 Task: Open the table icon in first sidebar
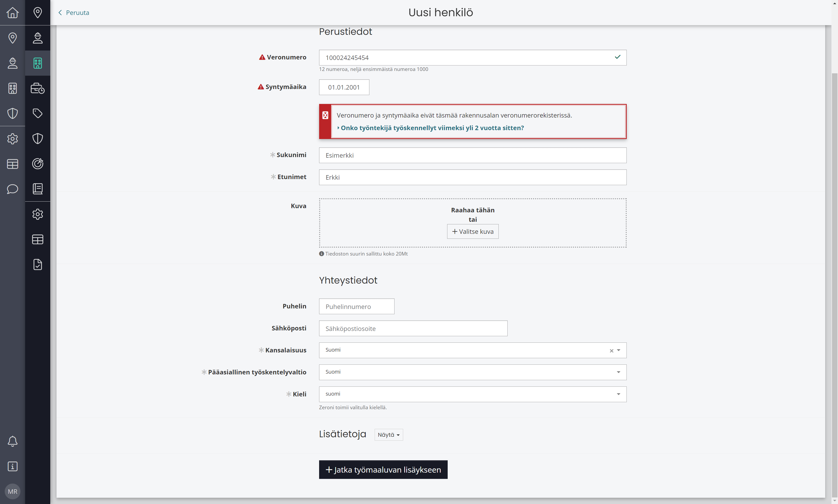tap(13, 164)
